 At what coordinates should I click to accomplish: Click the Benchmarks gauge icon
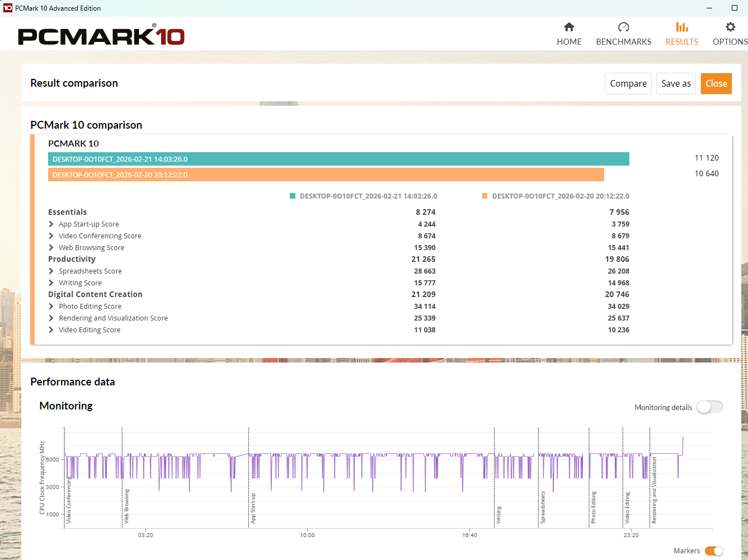point(624,27)
